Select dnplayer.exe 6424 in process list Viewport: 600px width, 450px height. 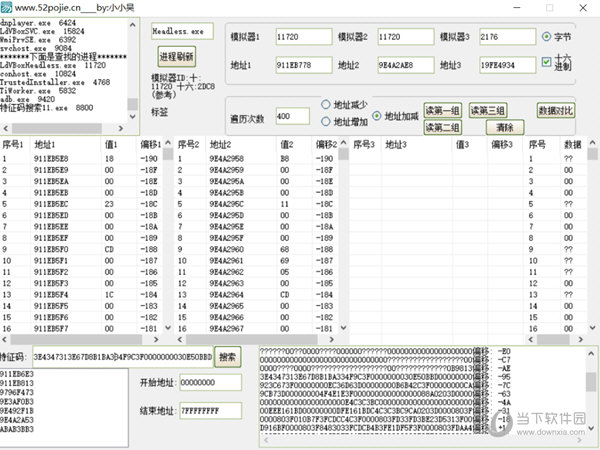38,23
